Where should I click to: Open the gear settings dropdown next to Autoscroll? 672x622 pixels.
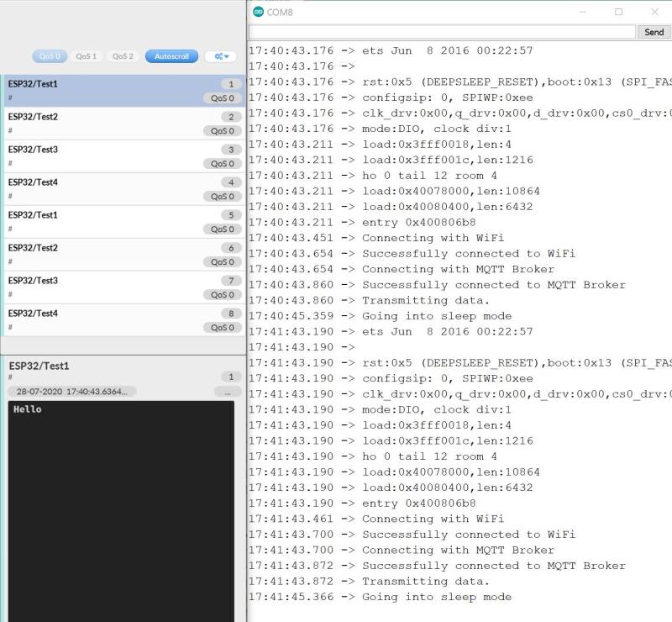pos(221,56)
